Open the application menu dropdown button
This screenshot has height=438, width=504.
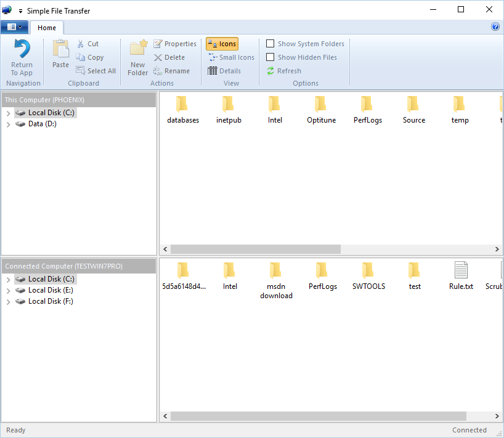coord(14,27)
